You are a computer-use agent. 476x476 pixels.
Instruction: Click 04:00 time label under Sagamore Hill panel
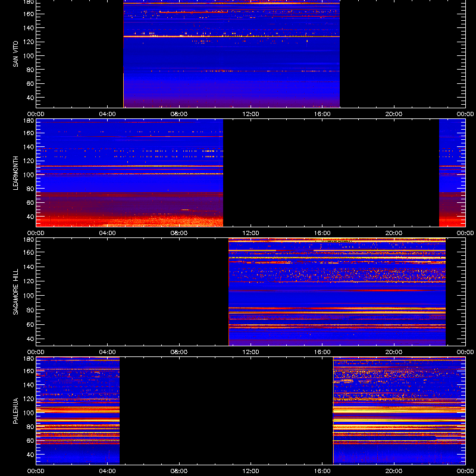click(108, 352)
